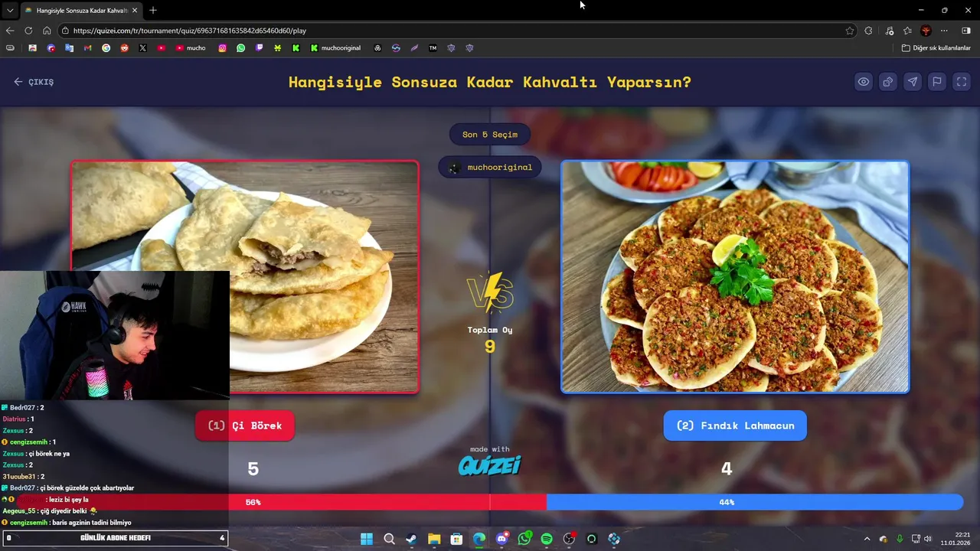Click the browser home icon

pyautogui.click(x=47, y=31)
